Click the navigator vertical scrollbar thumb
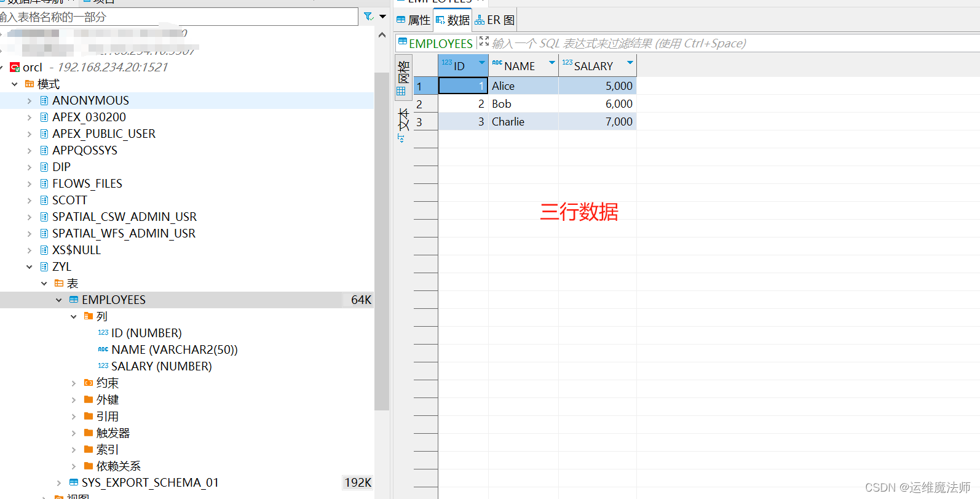 tap(382, 241)
